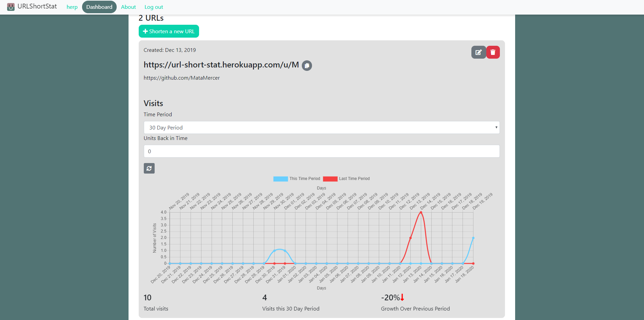The width and height of the screenshot is (644, 320).
Task: Open the herp user link
Action: click(72, 7)
